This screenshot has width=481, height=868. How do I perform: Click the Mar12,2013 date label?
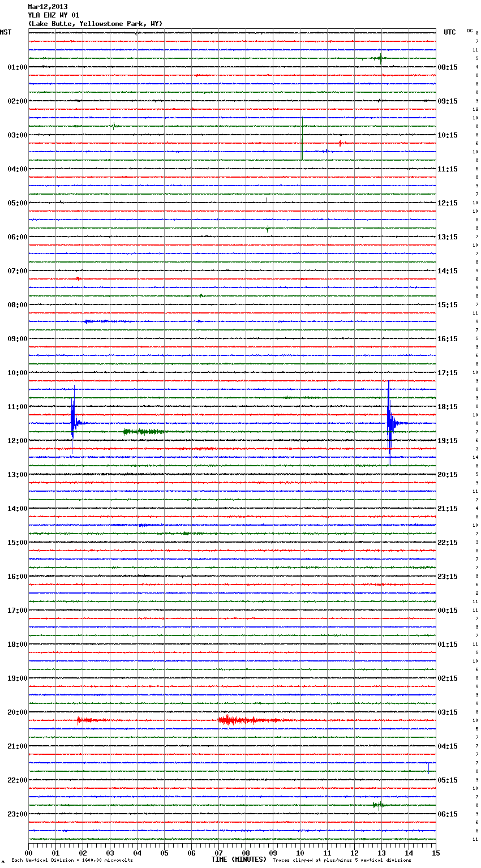coord(48,7)
